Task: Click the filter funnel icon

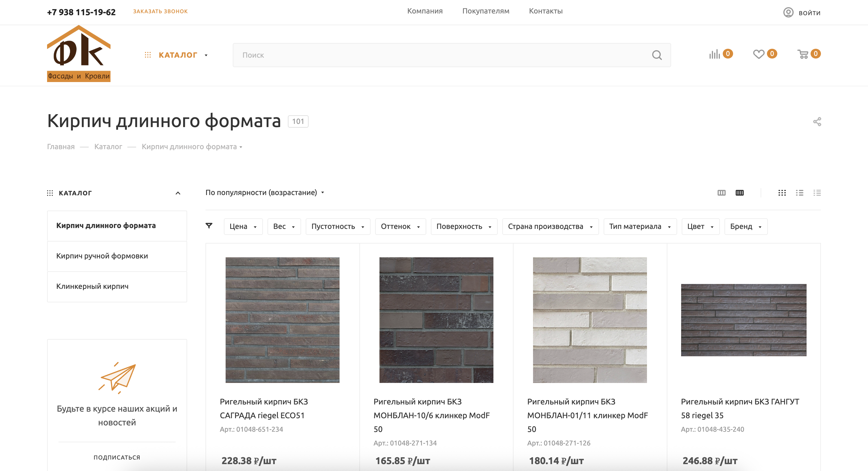Action: coord(209,226)
